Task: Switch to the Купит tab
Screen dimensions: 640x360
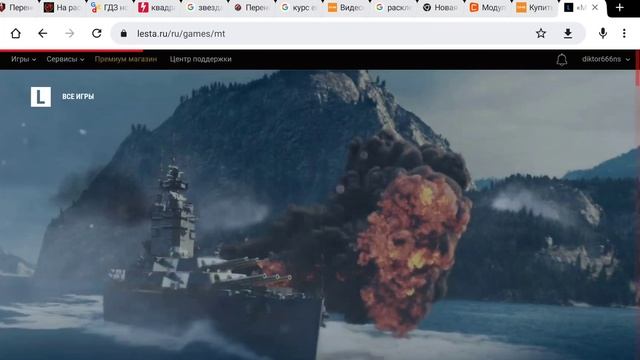Action: [535, 7]
